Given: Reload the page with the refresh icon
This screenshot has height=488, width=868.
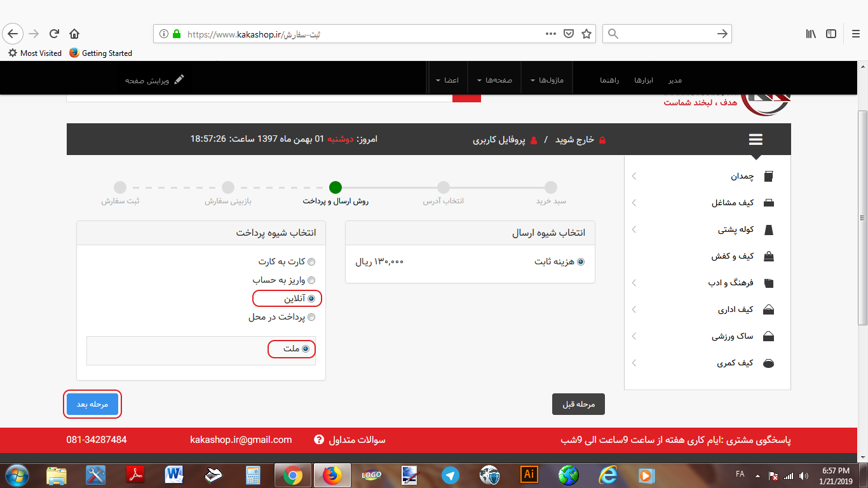Looking at the screenshot, I should coord(54,34).
